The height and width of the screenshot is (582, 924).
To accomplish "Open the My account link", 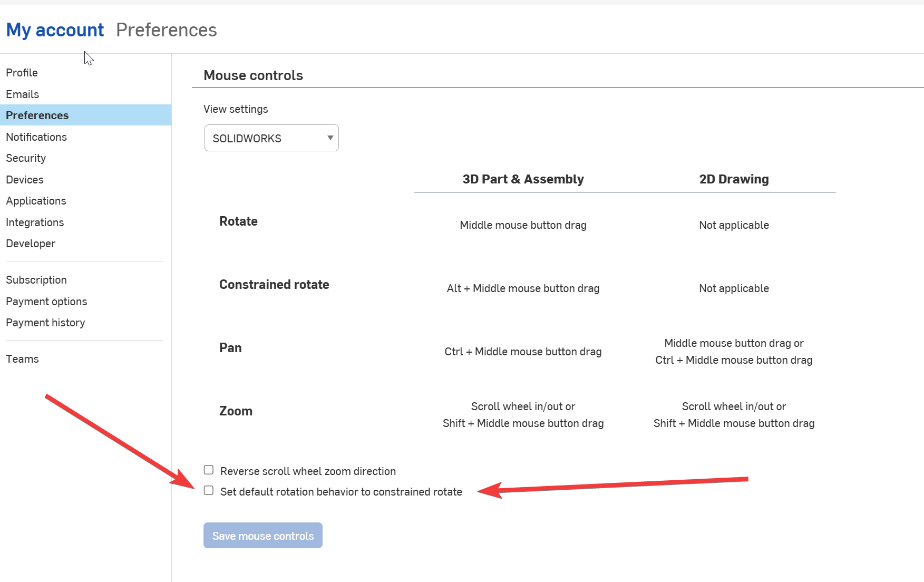I will click(x=55, y=30).
